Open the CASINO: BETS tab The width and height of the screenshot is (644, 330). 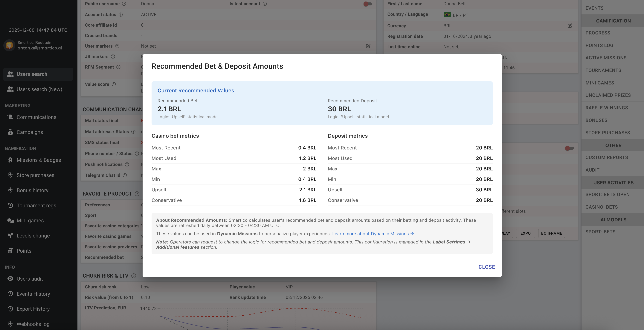[x=602, y=207]
